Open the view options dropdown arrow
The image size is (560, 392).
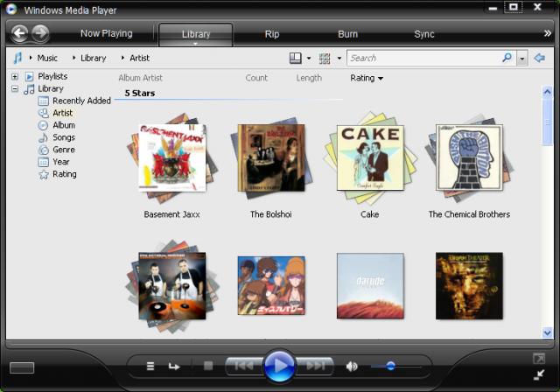[339, 59]
